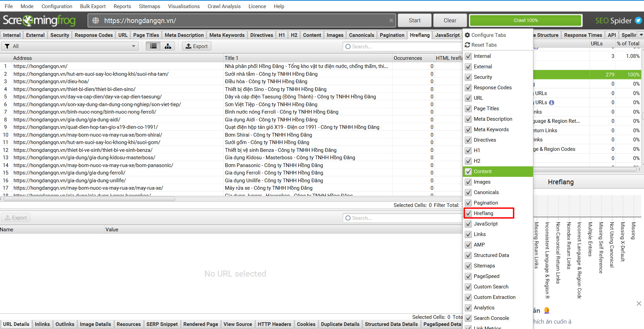
Task: Open the Bulk Export menu
Action: click(x=93, y=6)
